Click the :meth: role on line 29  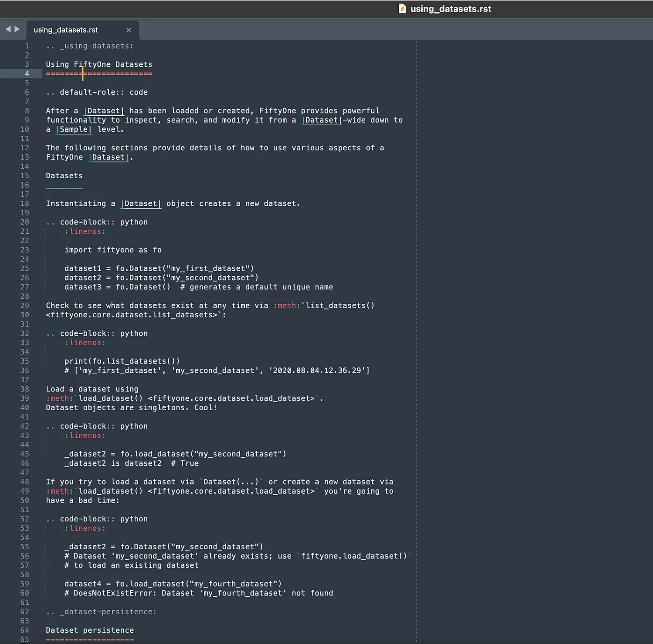click(287, 306)
